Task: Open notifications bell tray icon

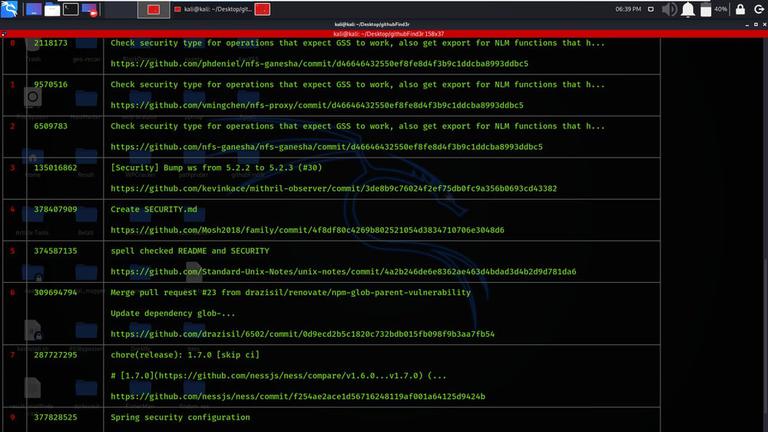Action: click(x=688, y=9)
